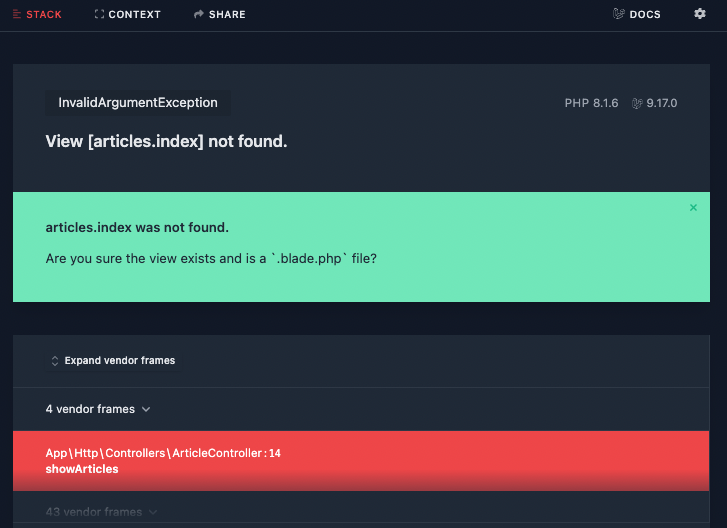Open the SHARE menu
The height and width of the screenshot is (528, 727).
[219, 14]
